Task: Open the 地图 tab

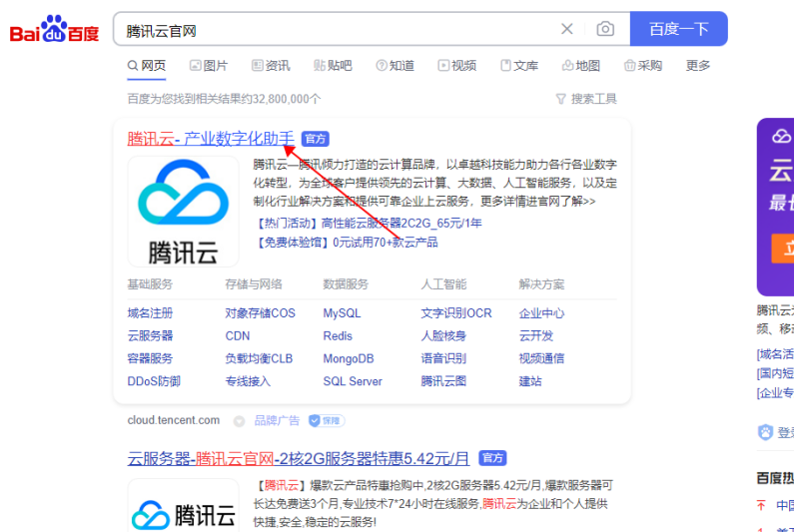Action: 581,66
